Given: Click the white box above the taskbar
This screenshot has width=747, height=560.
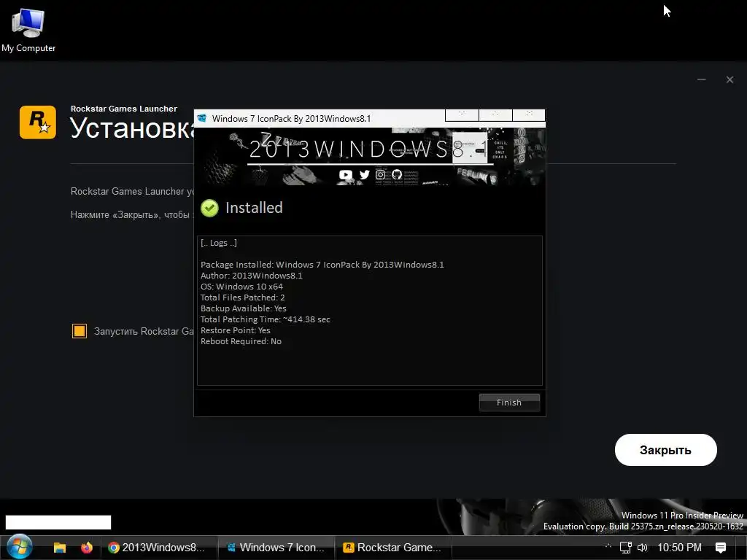Looking at the screenshot, I should point(58,522).
